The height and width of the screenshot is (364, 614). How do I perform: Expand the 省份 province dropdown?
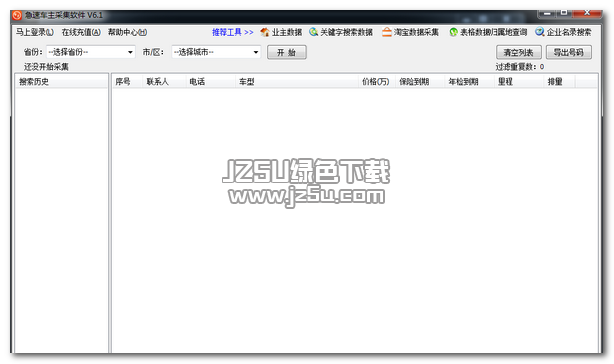tap(91, 52)
